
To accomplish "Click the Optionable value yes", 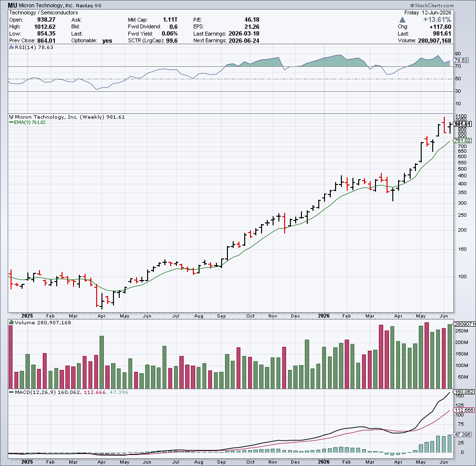I will [x=107, y=41].
